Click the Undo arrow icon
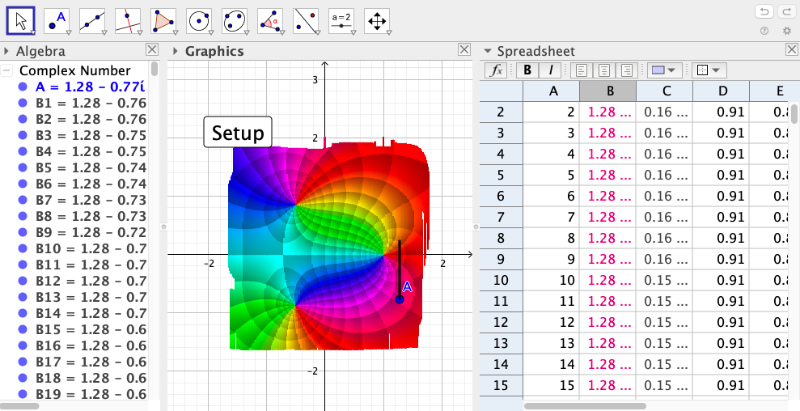This screenshot has height=411, width=800. point(764,12)
